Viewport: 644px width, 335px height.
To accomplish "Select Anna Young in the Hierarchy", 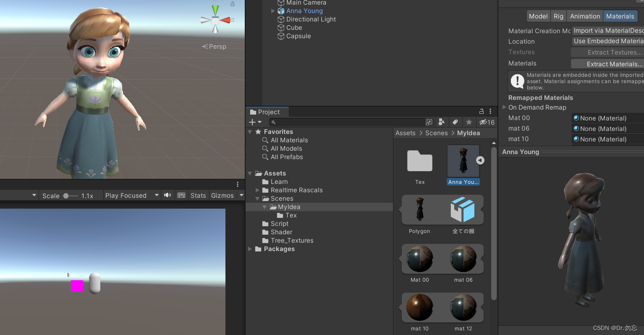I will click(x=304, y=11).
